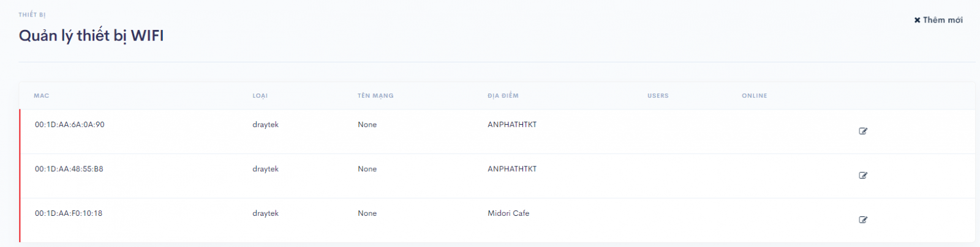
Task: Click draytek type in the second row
Action: (x=265, y=169)
